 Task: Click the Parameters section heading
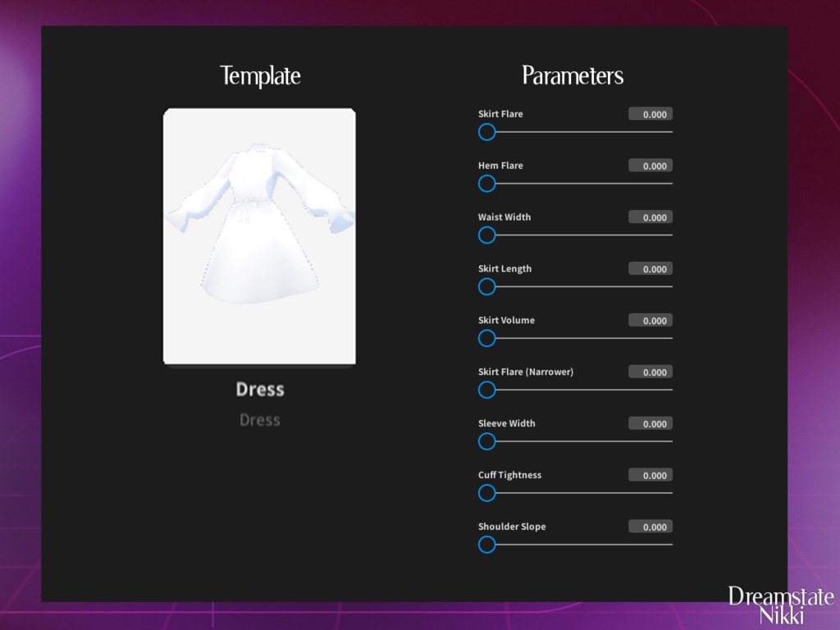[573, 75]
